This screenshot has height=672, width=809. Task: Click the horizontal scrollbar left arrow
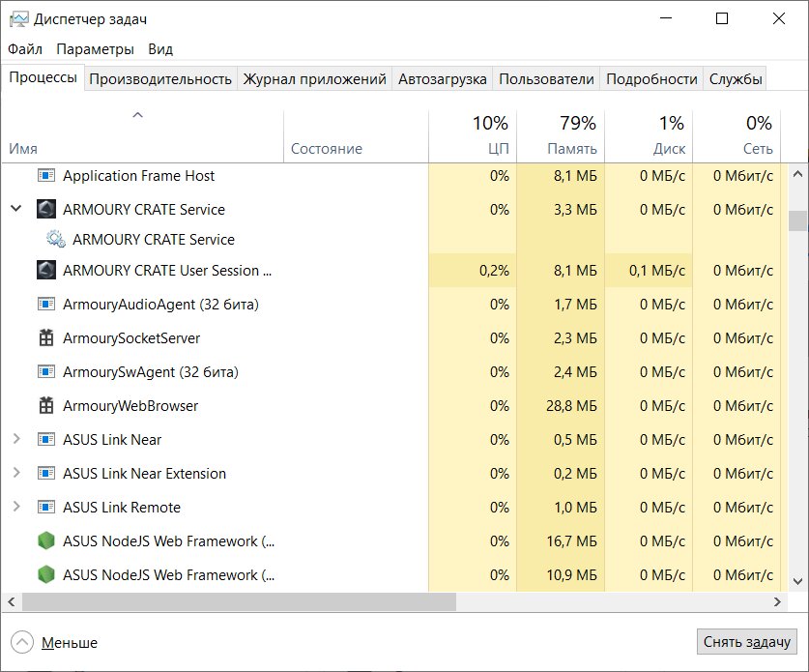tap(12, 601)
